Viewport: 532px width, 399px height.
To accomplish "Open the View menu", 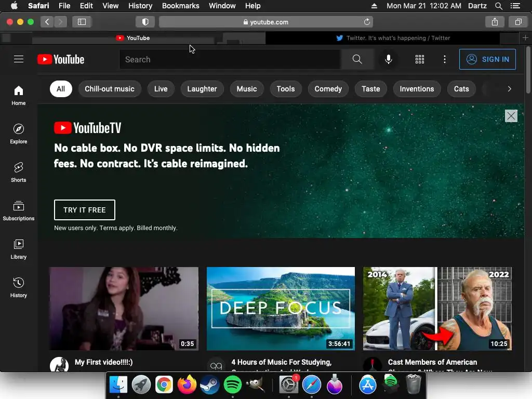I will click(x=110, y=6).
